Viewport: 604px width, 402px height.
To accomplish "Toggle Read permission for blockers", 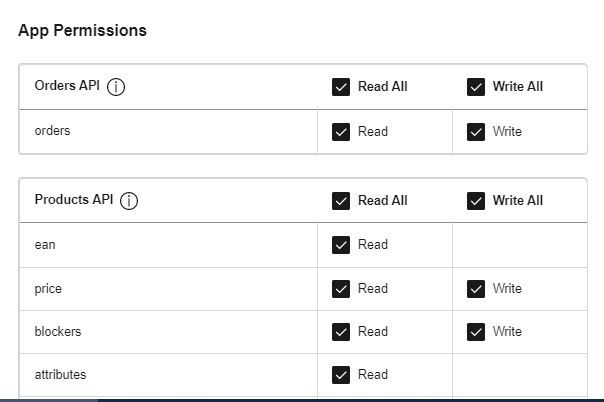I will click(341, 332).
